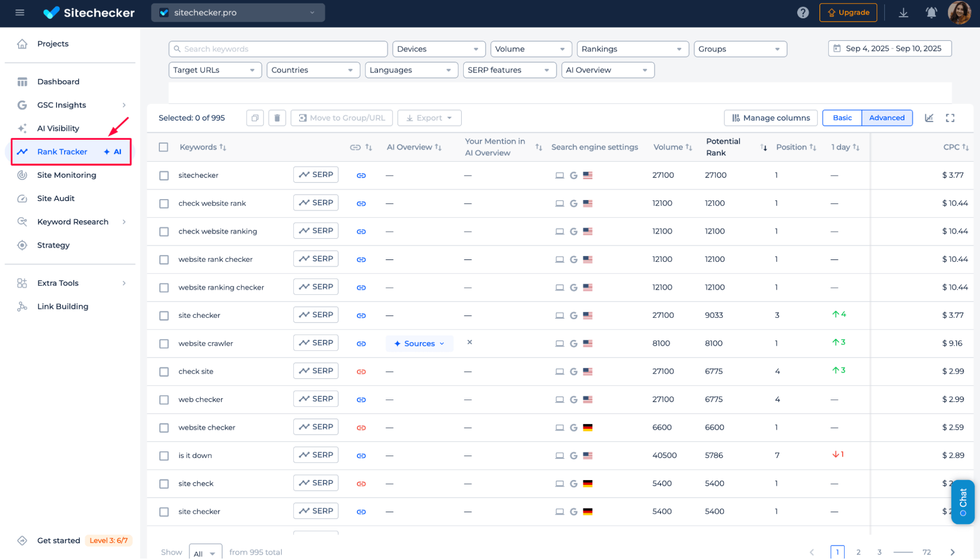Check the check site checkbox
980x559 pixels.
pyautogui.click(x=164, y=372)
